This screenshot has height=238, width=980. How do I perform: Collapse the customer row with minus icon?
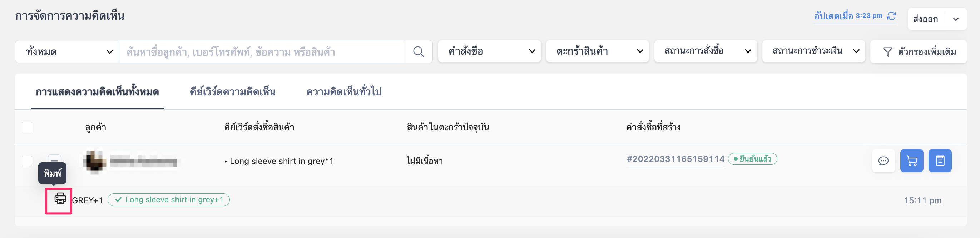point(54,159)
